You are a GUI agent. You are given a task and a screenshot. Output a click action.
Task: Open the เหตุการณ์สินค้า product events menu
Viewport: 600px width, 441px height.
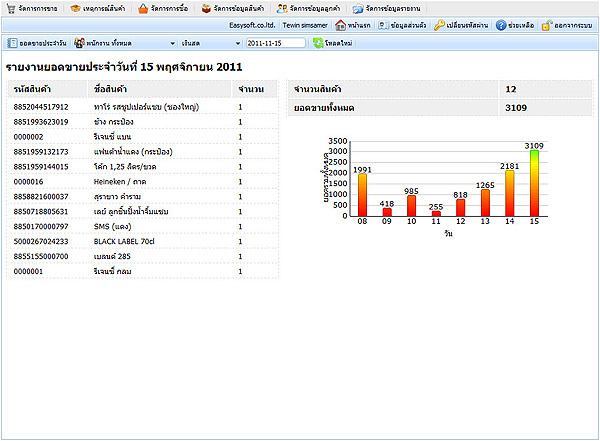pos(100,8)
